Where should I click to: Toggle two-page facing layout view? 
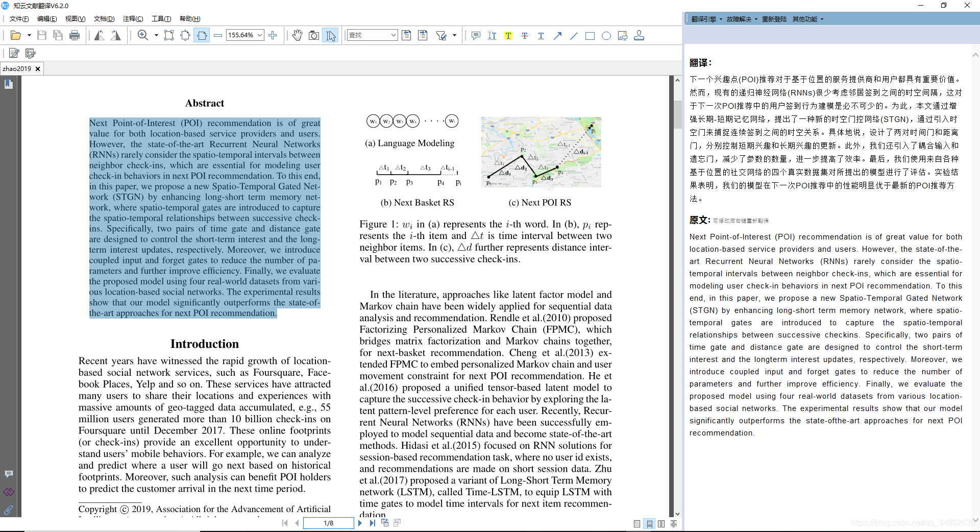coord(661,524)
